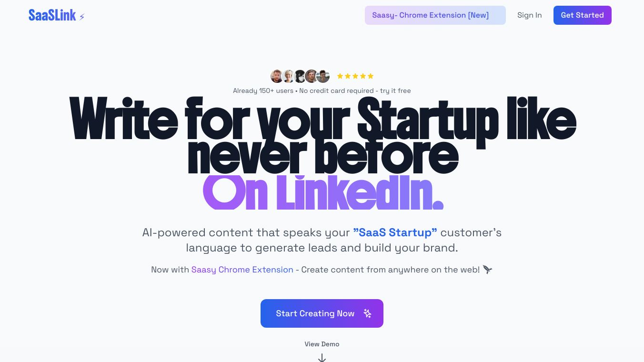Open the SaaSLink home logo

point(52,15)
